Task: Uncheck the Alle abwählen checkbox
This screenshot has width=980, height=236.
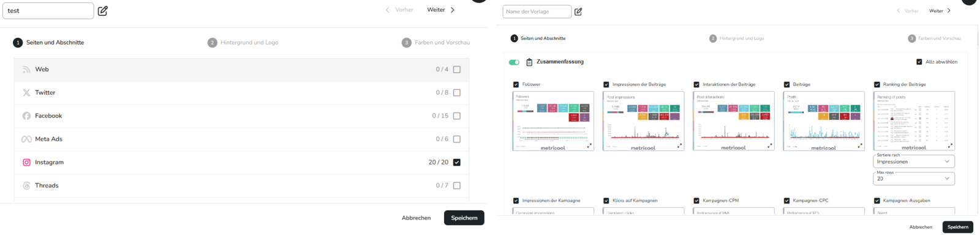Action: coord(919,62)
